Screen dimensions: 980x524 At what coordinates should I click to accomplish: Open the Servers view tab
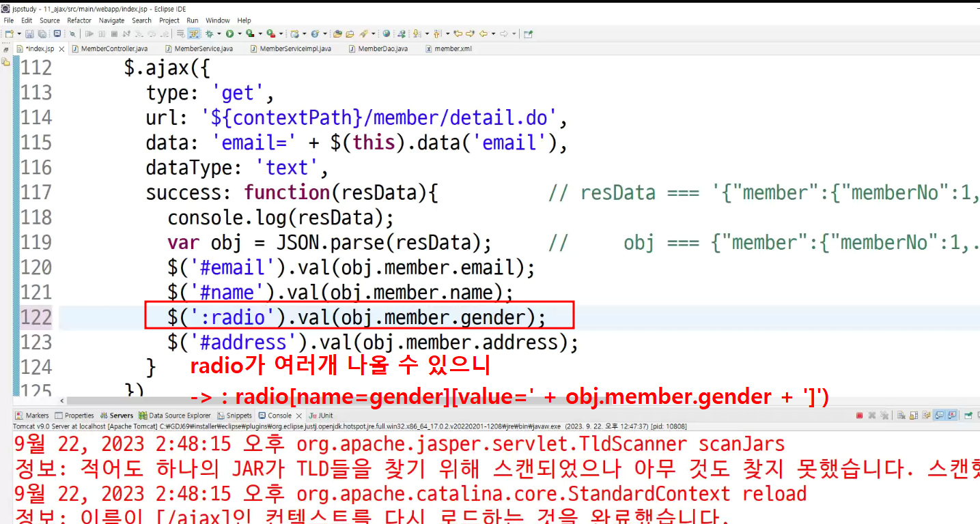click(x=117, y=416)
